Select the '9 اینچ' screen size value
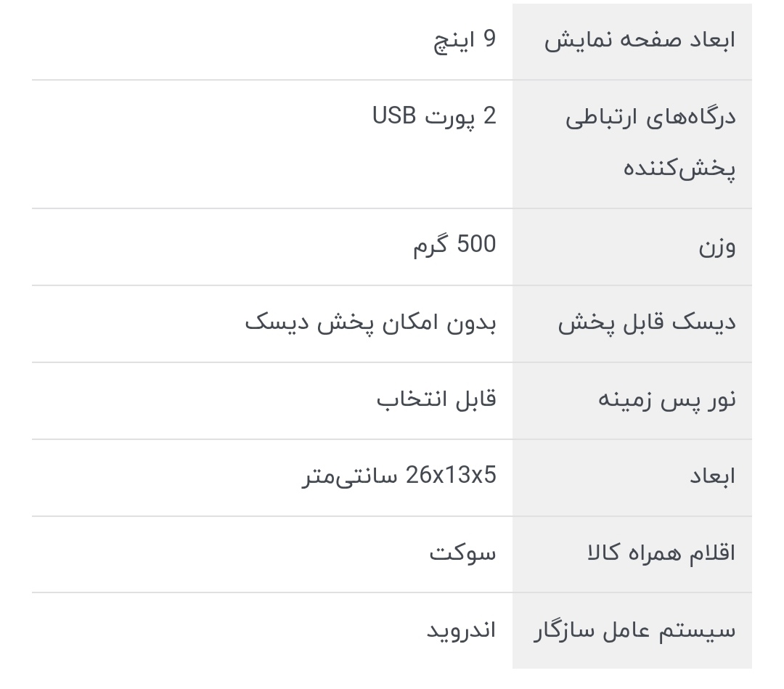 point(465,40)
